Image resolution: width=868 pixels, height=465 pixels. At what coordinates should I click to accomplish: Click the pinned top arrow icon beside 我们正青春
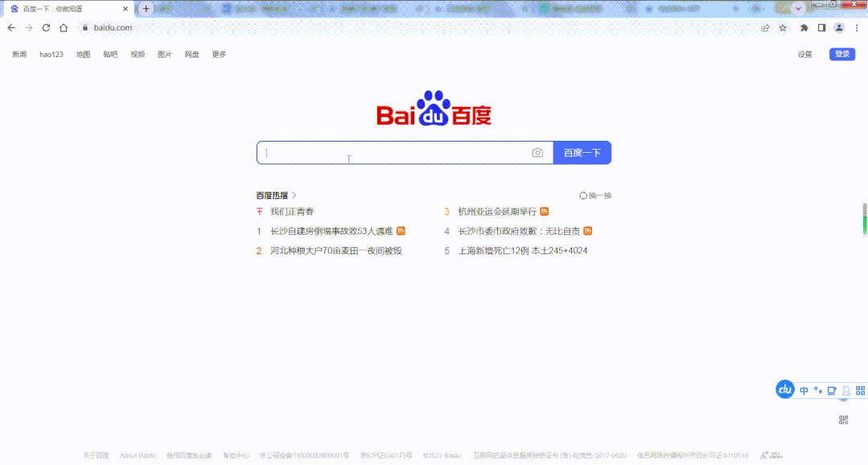pyautogui.click(x=259, y=212)
